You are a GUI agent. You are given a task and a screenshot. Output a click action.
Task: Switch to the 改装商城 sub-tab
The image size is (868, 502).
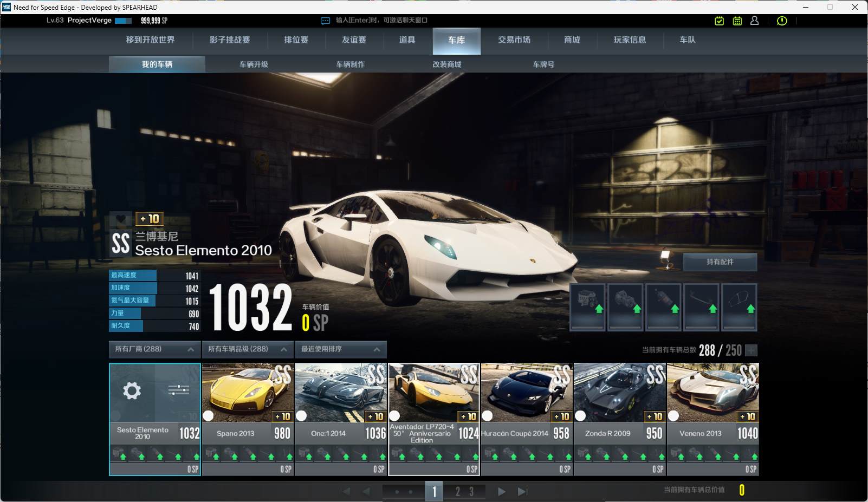[x=446, y=64]
